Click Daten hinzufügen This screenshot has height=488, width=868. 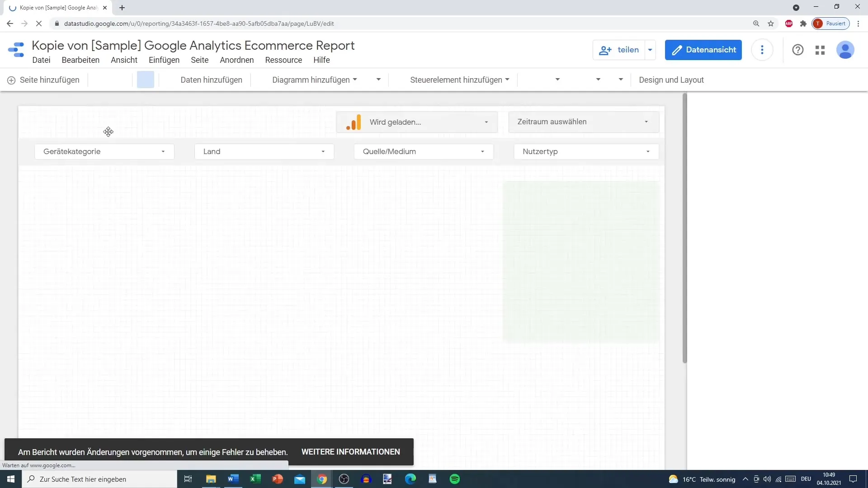[212, 80]
